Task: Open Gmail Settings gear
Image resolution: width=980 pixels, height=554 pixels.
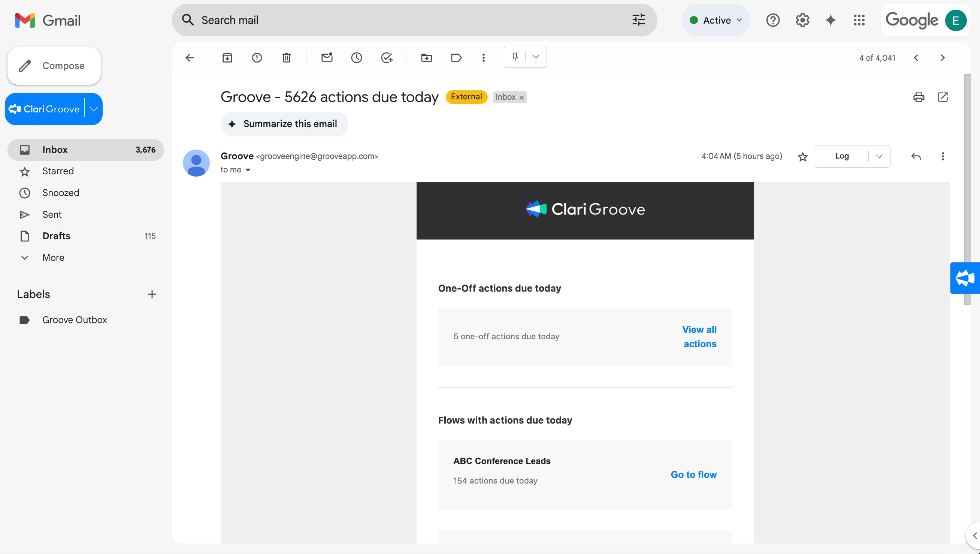Action: pyautogui.click(x=802, y=20)
